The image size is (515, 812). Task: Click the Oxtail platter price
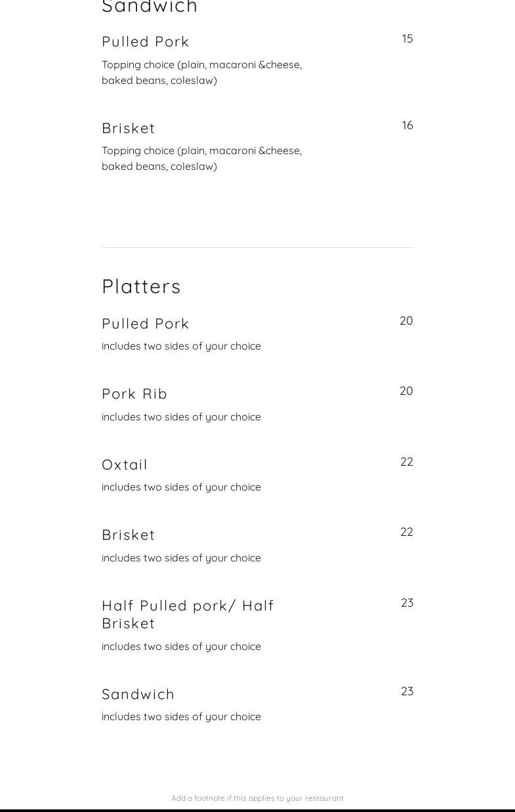click(407, 462)
